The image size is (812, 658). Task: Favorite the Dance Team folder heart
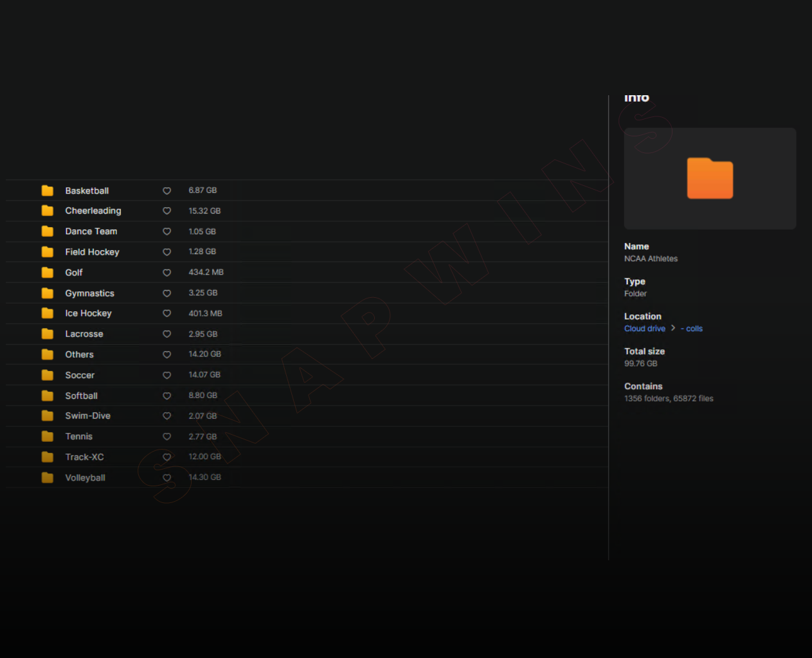(167, 232)
